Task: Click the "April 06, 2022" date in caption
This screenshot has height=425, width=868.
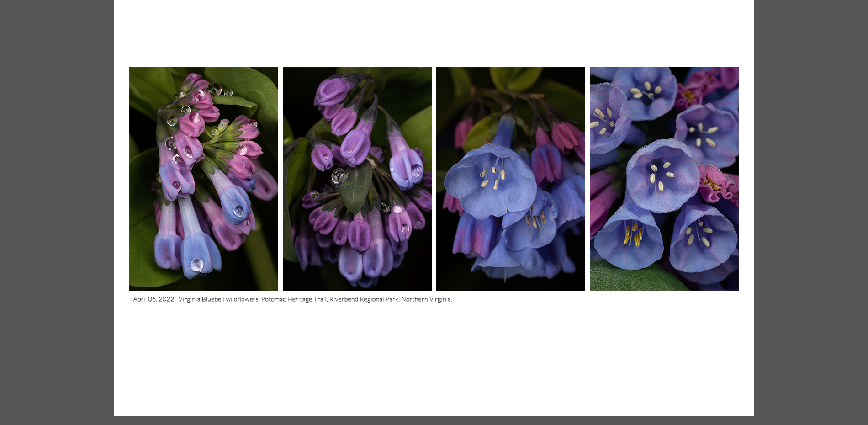Action: (154, 299)
